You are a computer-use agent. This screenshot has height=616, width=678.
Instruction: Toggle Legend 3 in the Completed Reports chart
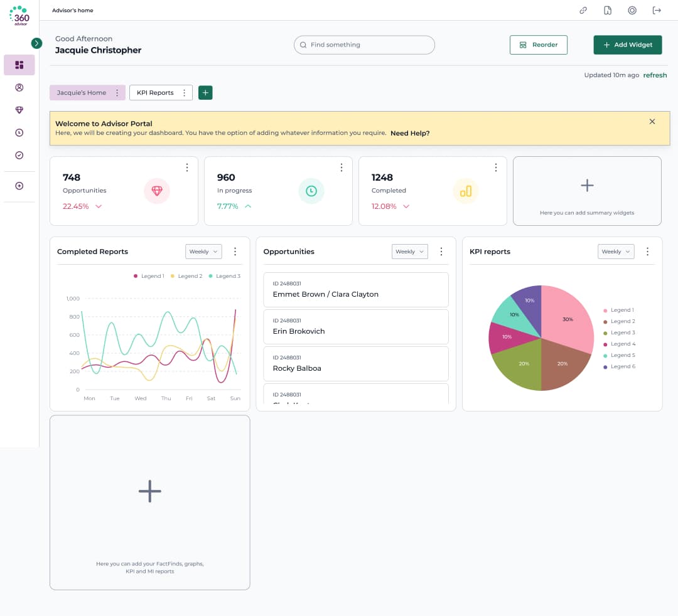tap(224, 276)
